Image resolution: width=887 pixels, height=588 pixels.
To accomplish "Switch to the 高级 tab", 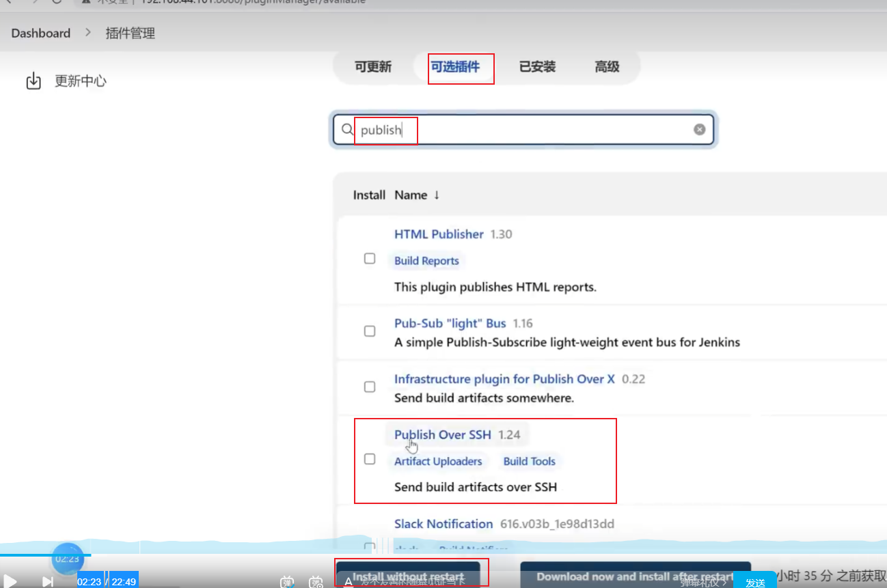I will pos(607,67).
